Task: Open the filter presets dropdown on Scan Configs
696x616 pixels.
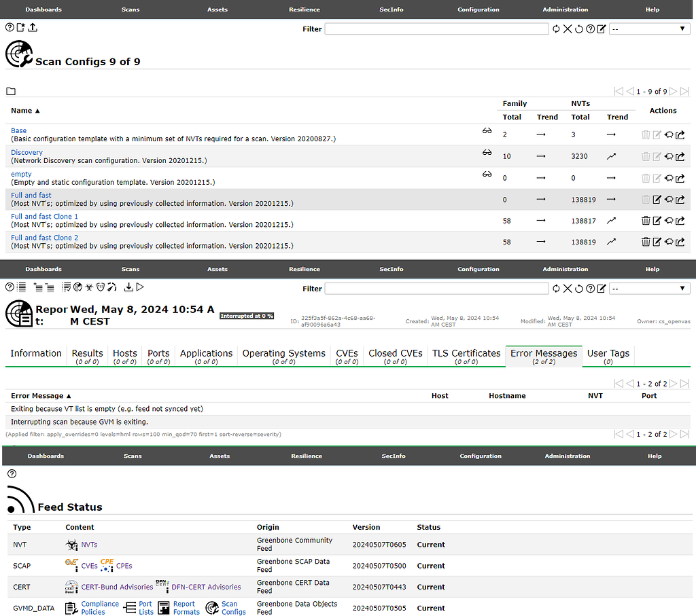Action: pyautogui.click(x=649, y=29)
